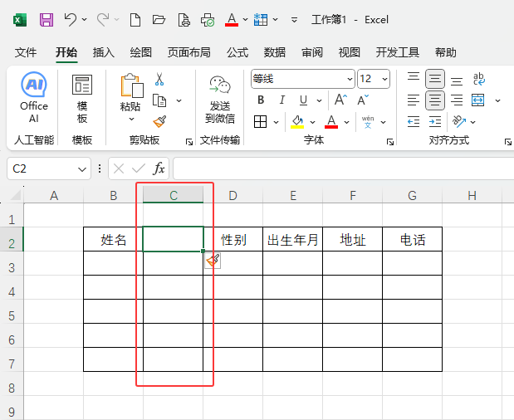Apply red font color from quick access toolbar
The image size is (514, 420).
coord(232,20)
